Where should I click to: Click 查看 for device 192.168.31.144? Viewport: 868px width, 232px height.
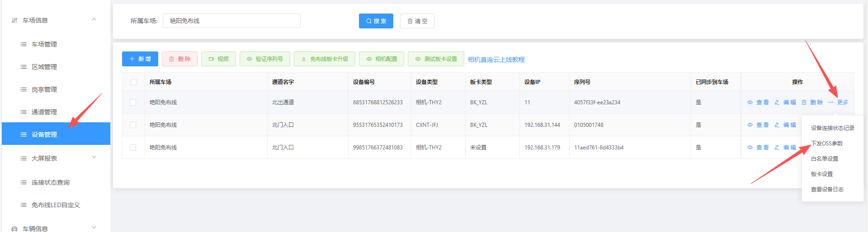758,125
